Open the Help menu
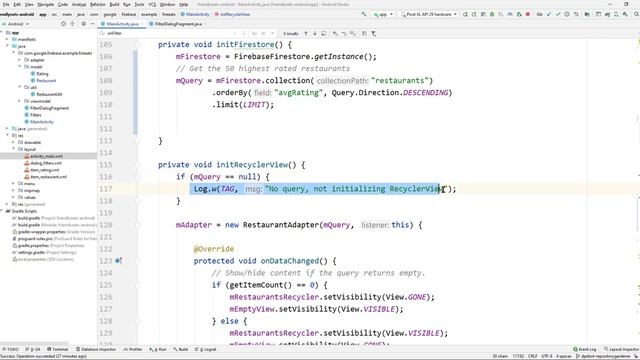The width and height of the screenshot is (640, 360). tap(184, 4)
